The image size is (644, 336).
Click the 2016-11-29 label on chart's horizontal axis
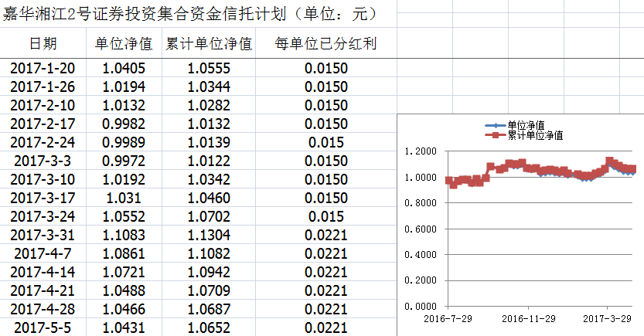[x=528, y=318]
